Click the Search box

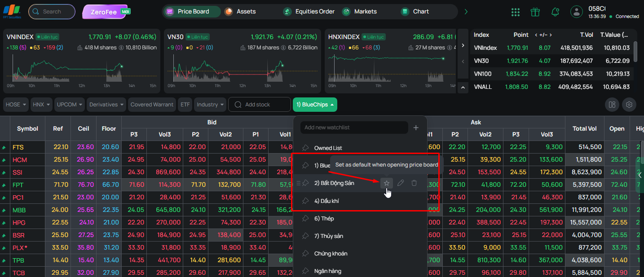[52, 12]
